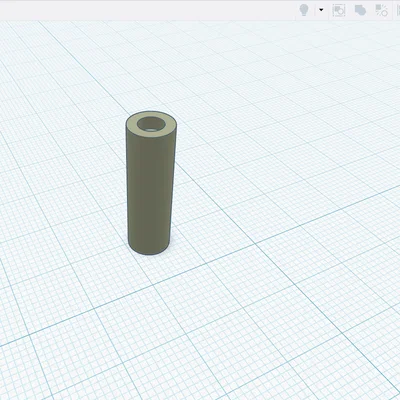Click the hole in the cylinder top
The width and height of the screenshot is (400, 400).
tap(152, 124)
